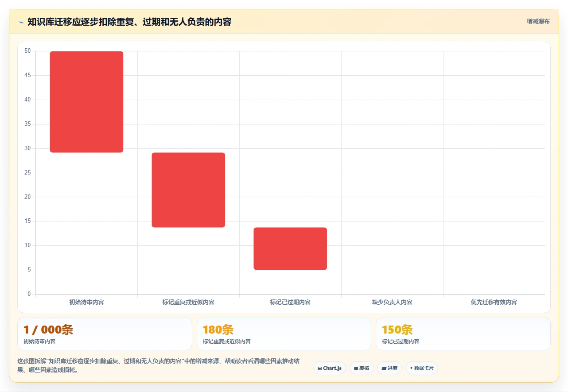Click the 1 / 000条 value card
This screenshot has height=392, width=568.
point(105,334)
